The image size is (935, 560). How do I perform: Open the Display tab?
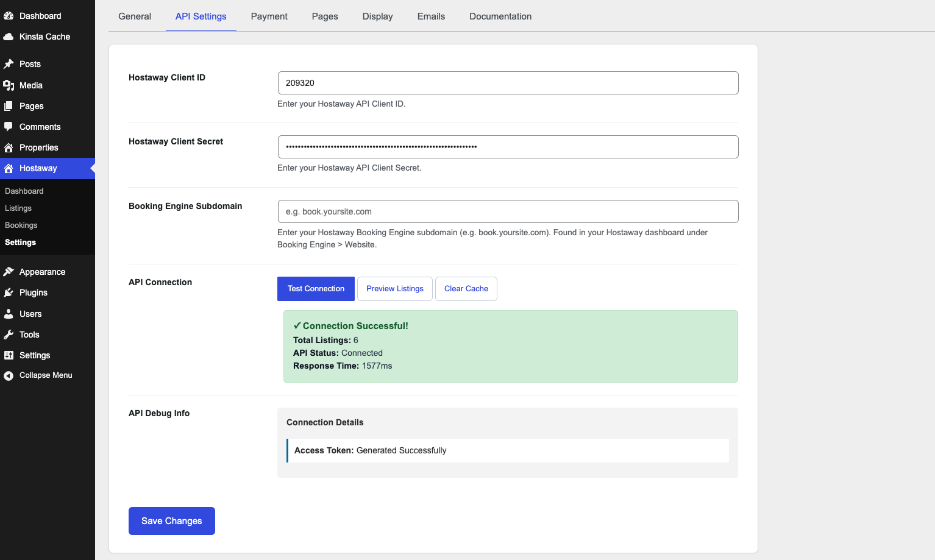click(378, 16)
